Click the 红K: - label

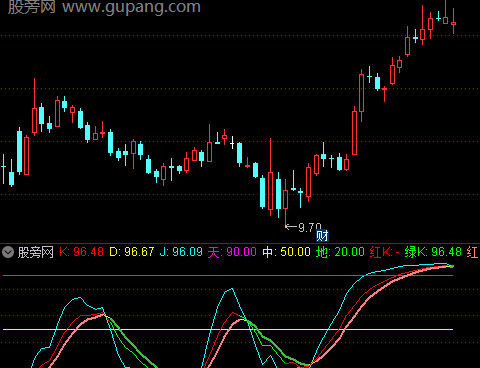click(x=384, y=252)
